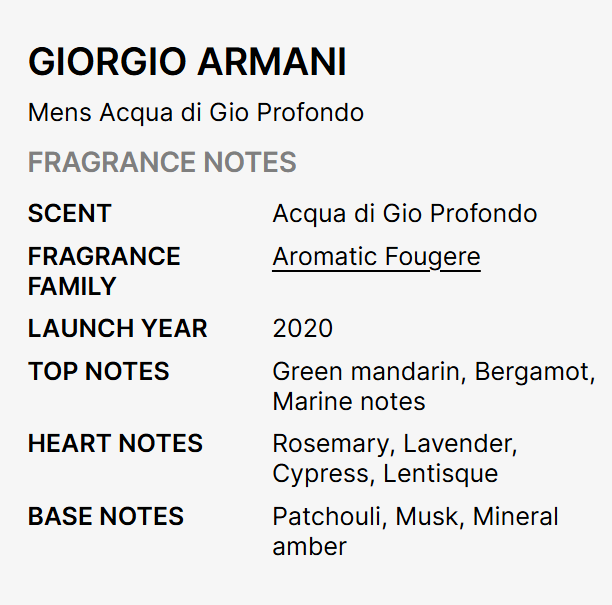Click the GIORGIO ARMANI brand heading
The height and width of the screenshot is (605, 612).
pos(187,62)
